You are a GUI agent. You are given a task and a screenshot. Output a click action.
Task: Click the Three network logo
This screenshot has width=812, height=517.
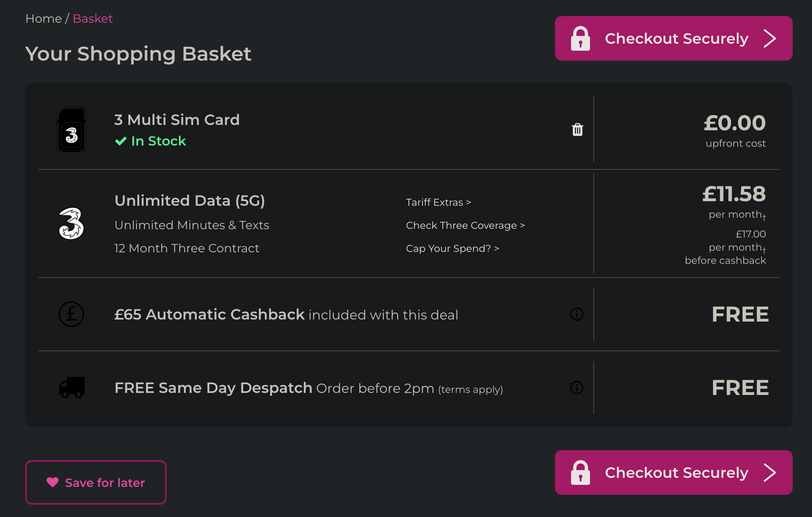click(x=71, y=223)
